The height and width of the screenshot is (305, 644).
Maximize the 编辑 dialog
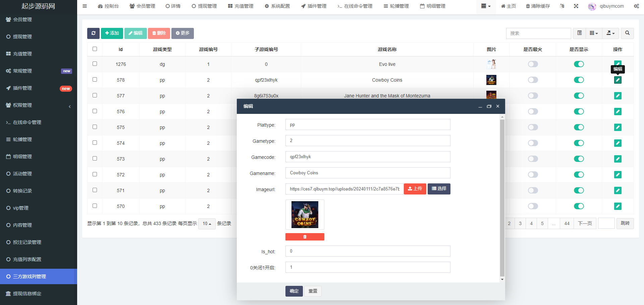tap(489, 106)
